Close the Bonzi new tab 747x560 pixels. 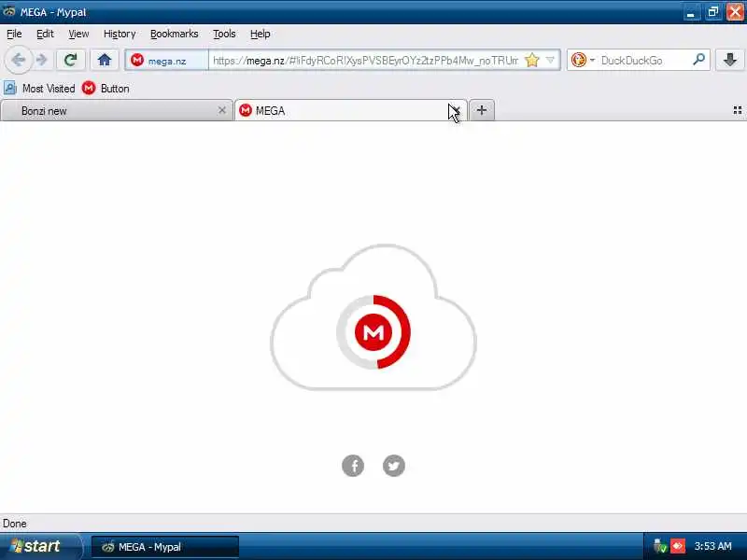click(x=221, y=110)
